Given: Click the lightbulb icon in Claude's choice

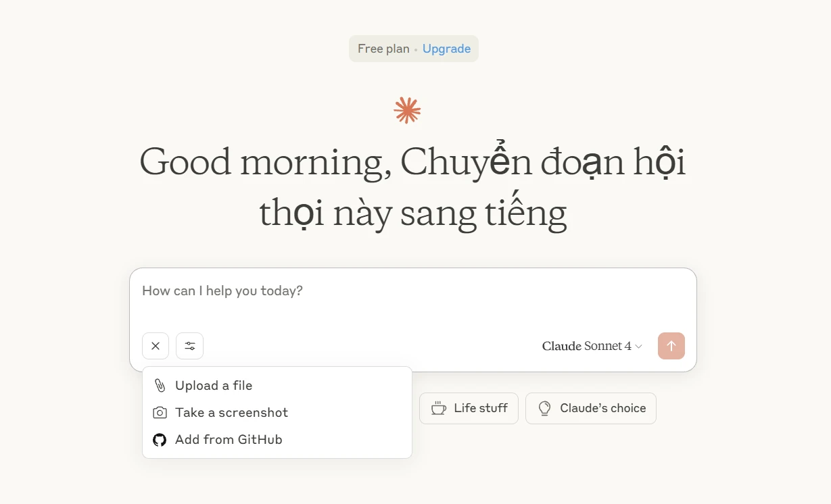Looking at the screenshot, I should 544,408.
